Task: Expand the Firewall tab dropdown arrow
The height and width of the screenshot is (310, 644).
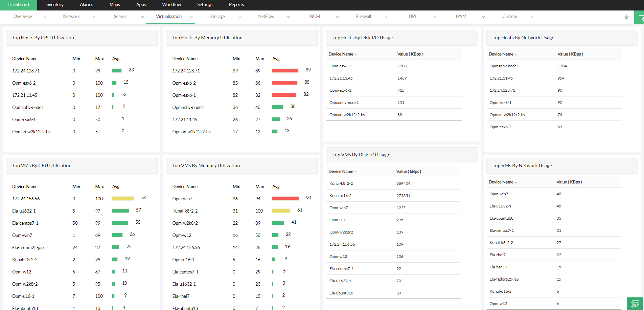Action: pyautogui.click(x=386, y=17)
